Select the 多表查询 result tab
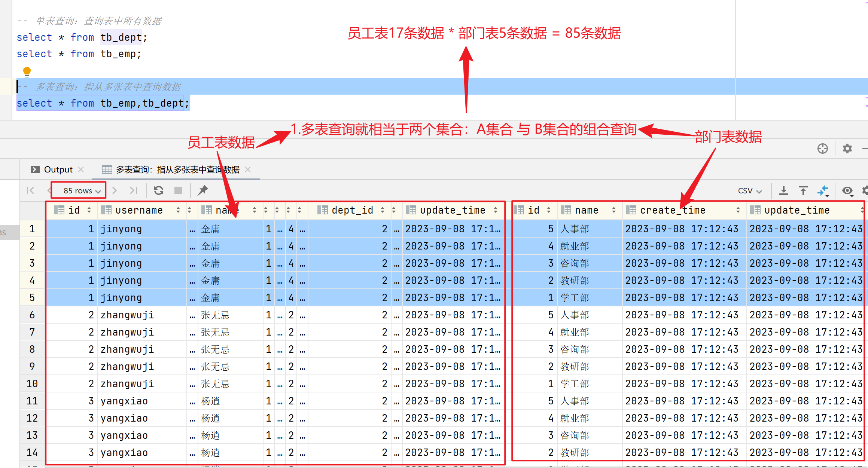Image resolution: width=868 pixels, height=468 pixels. click(x=177, y=169)
